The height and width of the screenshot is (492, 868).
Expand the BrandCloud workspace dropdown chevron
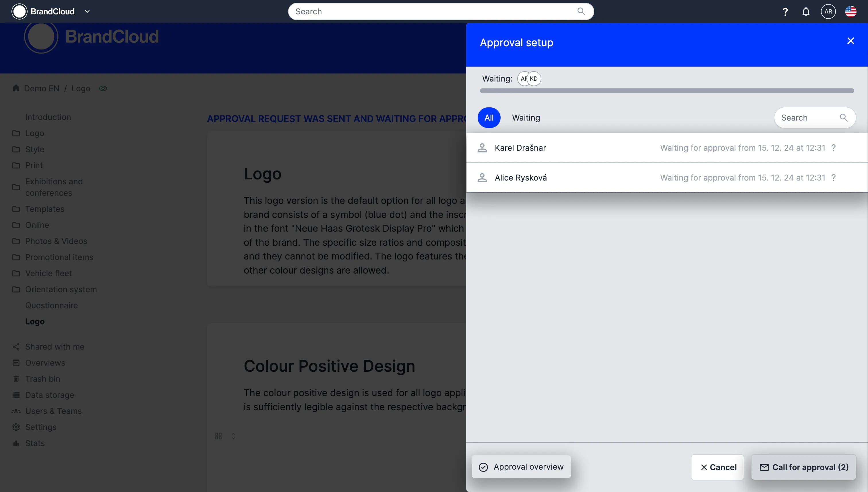pyautogui.click(x=87, y=11)
